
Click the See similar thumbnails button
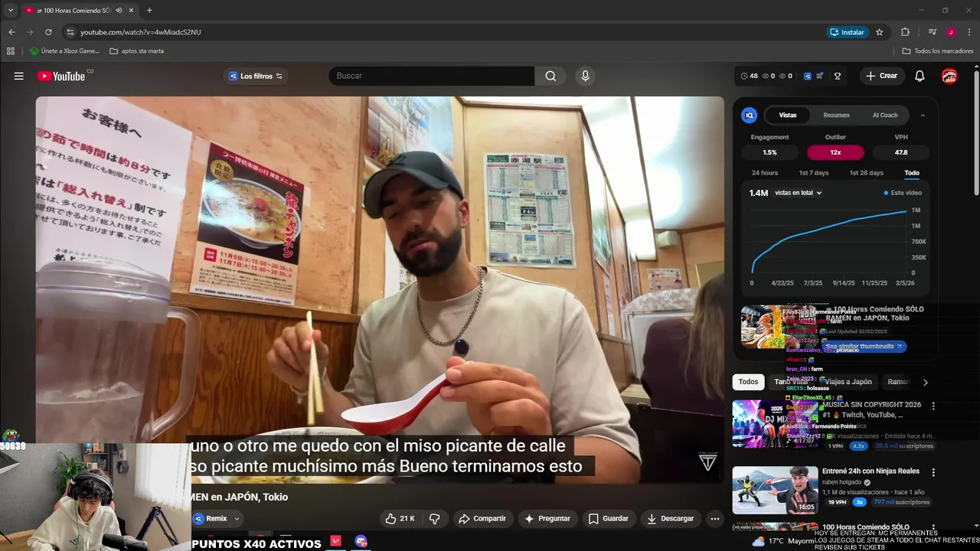coord(864,347)
